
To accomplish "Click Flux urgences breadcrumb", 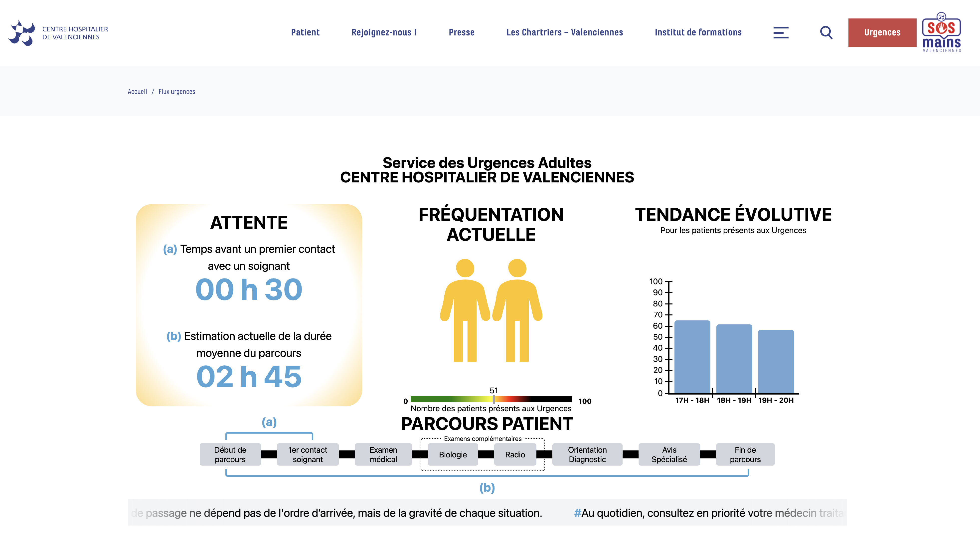I will tap(176, 91).
